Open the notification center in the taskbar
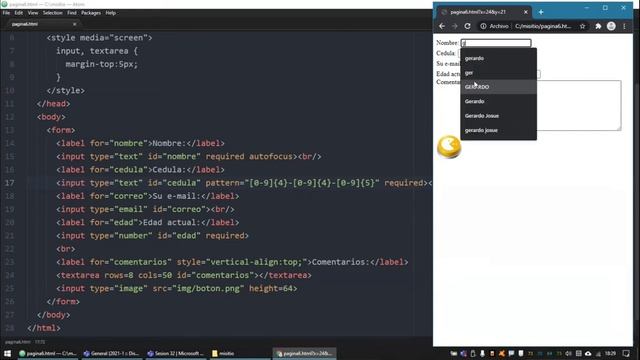 (626, 353)
